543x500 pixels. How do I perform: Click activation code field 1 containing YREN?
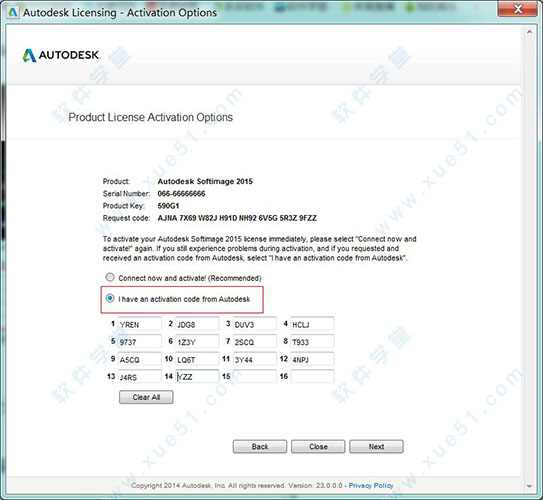pos(140,323)
